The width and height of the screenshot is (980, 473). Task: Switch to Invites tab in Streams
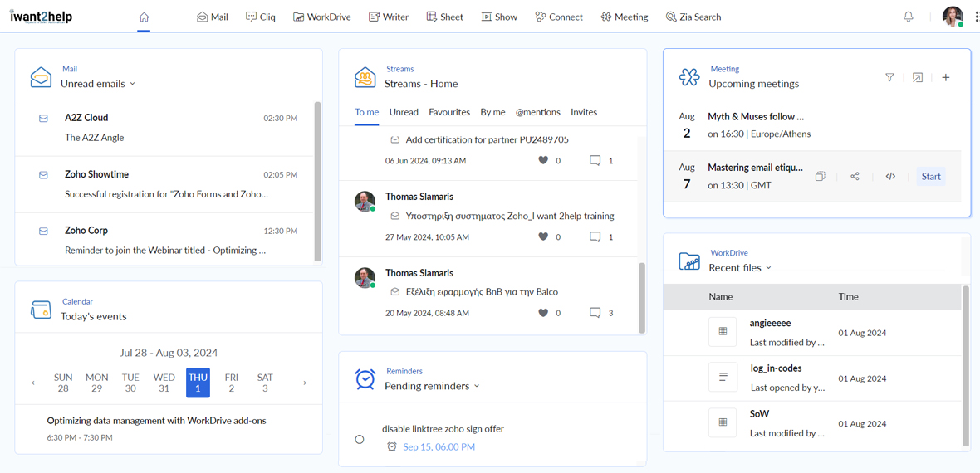pos(584,113)
